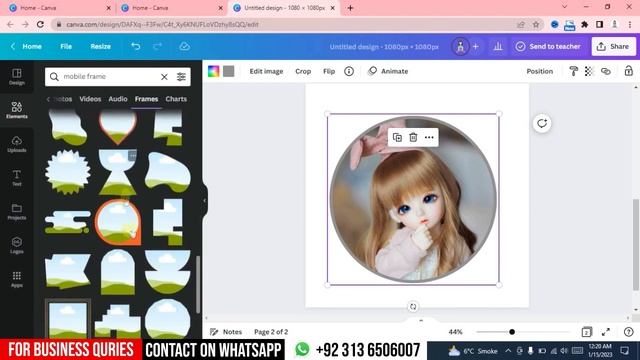Viewport: 640px width, 360px height.
Task: Open the copy style paint roller
Action: pyautogui.click(x=573, y=71)
